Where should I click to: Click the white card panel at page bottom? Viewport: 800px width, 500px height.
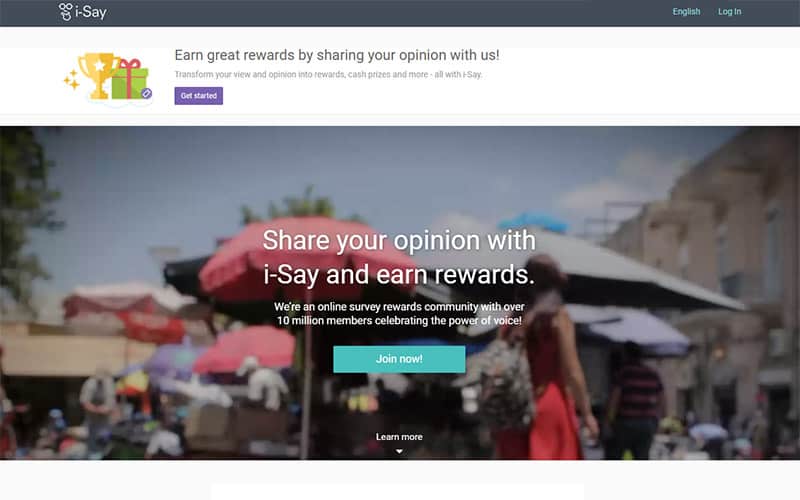[x=397, y=491]
